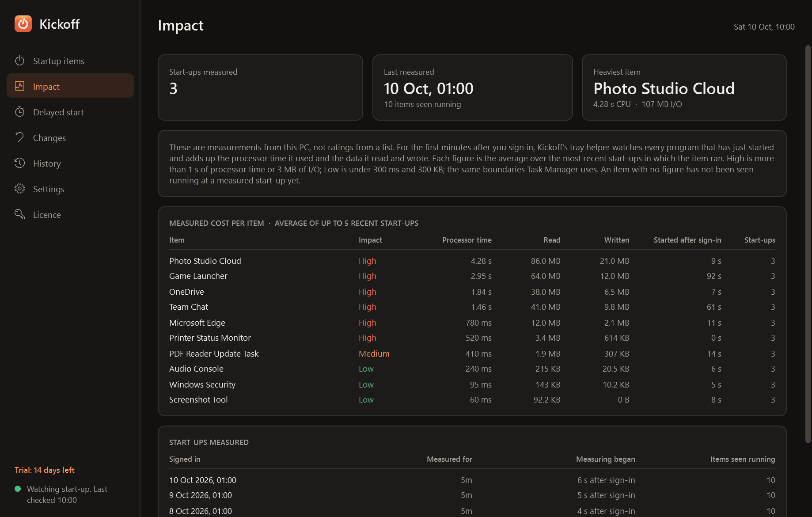Go to the Delayed start page
This screenshot has width=812, height=517.
coord(70,112)
